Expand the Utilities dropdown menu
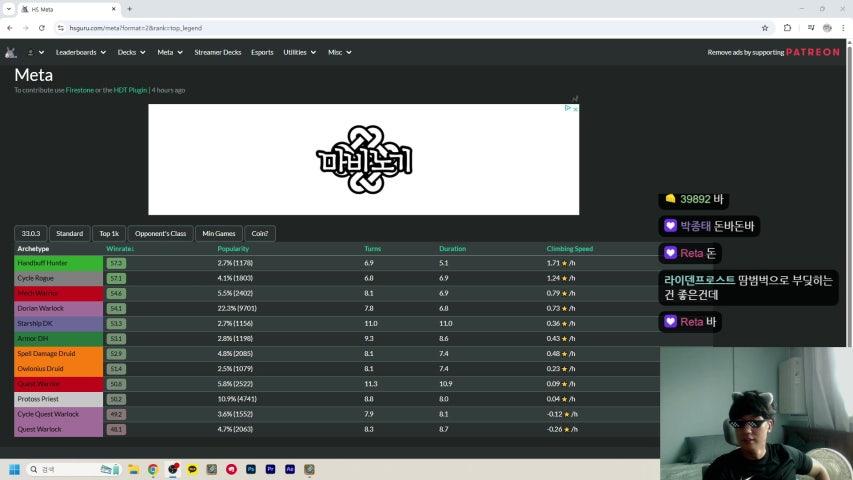This screenshot has height=480, width=853. click(x=299, y=52)
